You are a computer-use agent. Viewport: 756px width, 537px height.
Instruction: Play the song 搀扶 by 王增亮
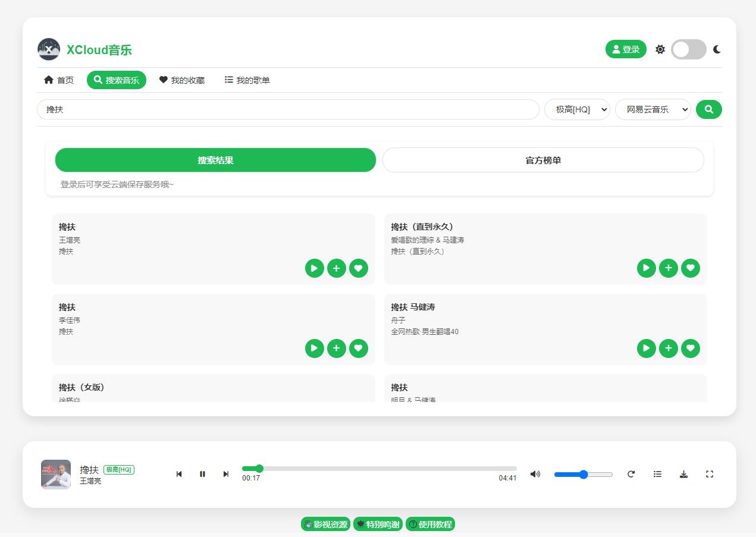pyautogui.click(x=314, y=268)
